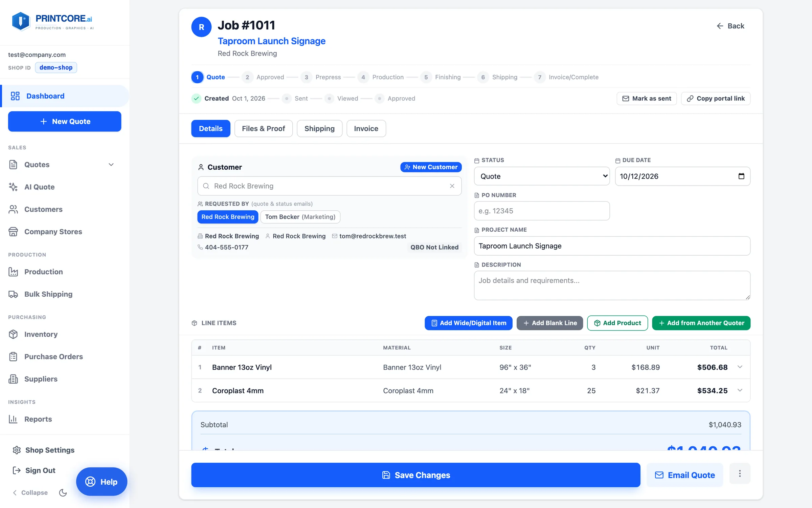Open the Invoice tab
Screen dimensions: 812x508
point(366,128)
